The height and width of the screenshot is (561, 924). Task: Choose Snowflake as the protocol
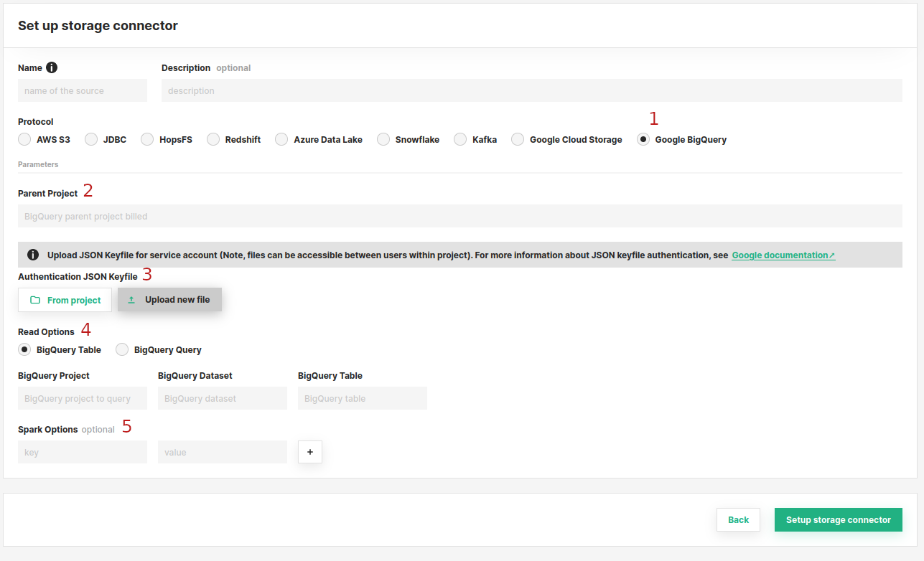(x=383, y=139)
